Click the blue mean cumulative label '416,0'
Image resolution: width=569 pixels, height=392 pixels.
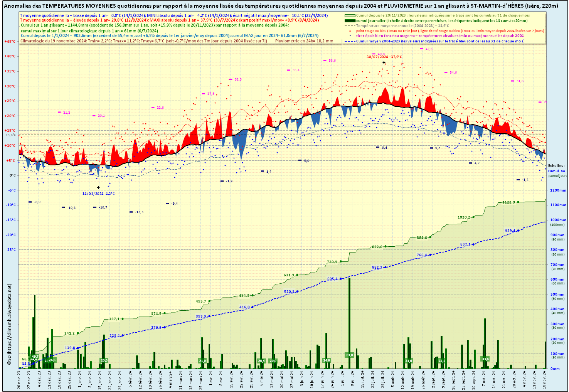(244, 307)
